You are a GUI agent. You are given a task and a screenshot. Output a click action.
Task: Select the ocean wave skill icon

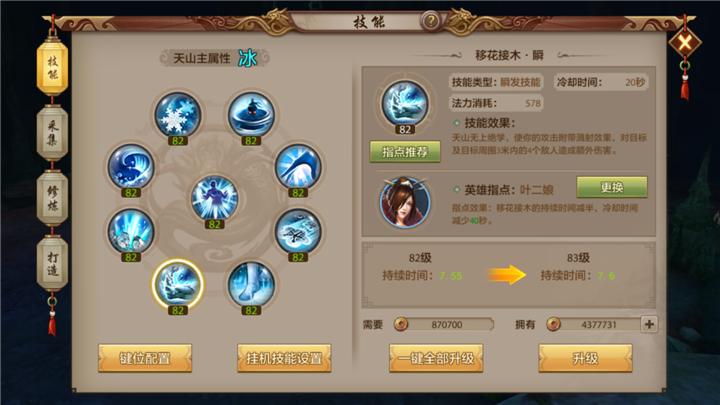click(x=131, y=166)
